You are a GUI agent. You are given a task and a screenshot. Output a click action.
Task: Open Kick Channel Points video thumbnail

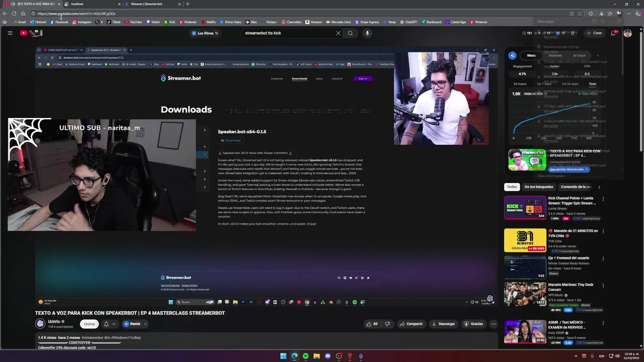[x=525, y=208]
